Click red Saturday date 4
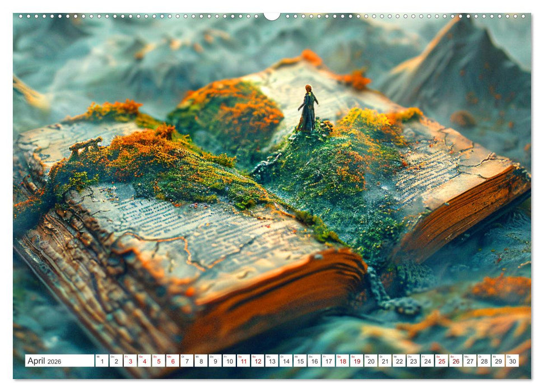Screen dimensions: 544x392 (144, 361)
